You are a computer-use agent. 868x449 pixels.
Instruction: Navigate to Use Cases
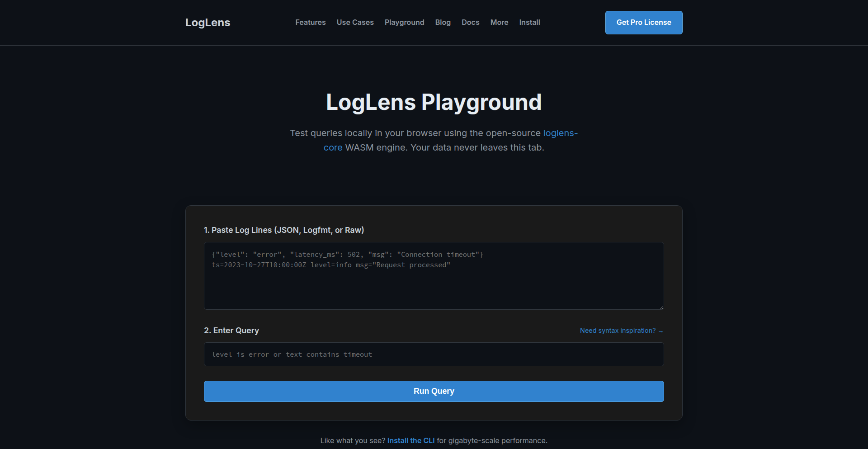pos(355,22)
